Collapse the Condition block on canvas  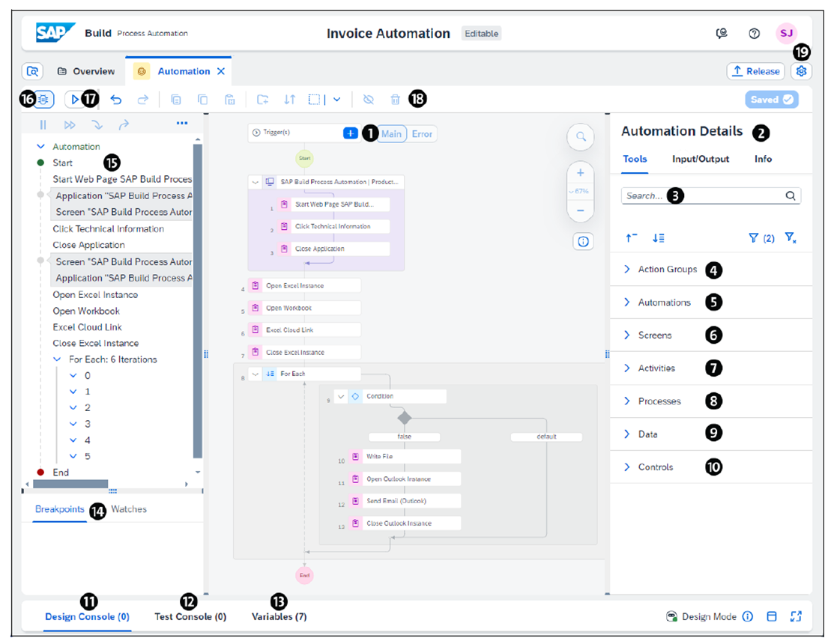[342, 396]
